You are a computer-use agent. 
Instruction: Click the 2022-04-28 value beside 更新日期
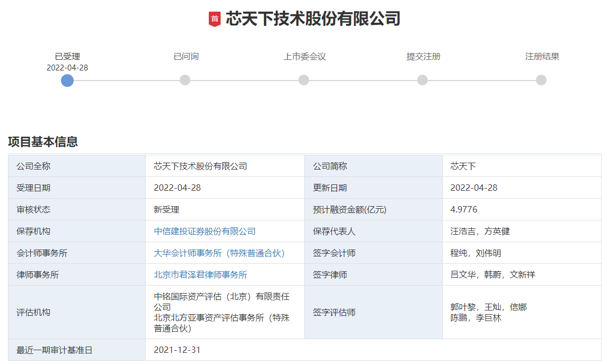click(474, 188)
